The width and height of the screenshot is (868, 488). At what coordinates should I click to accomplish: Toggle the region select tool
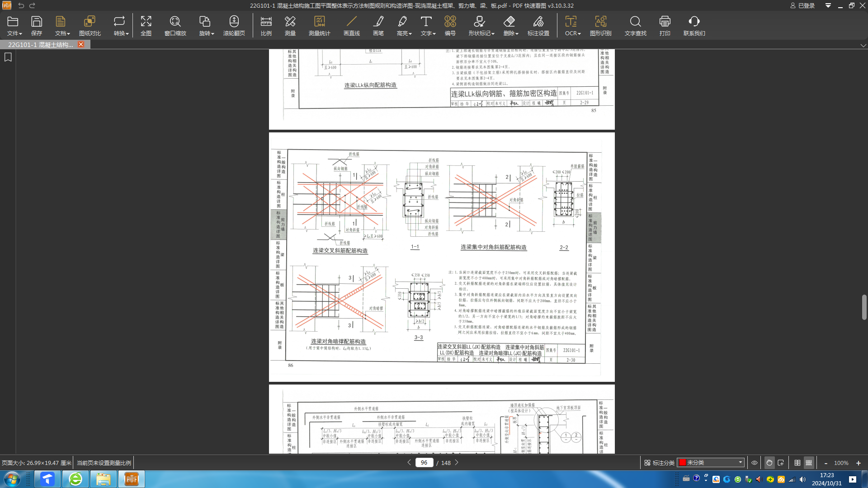[781, 463]
